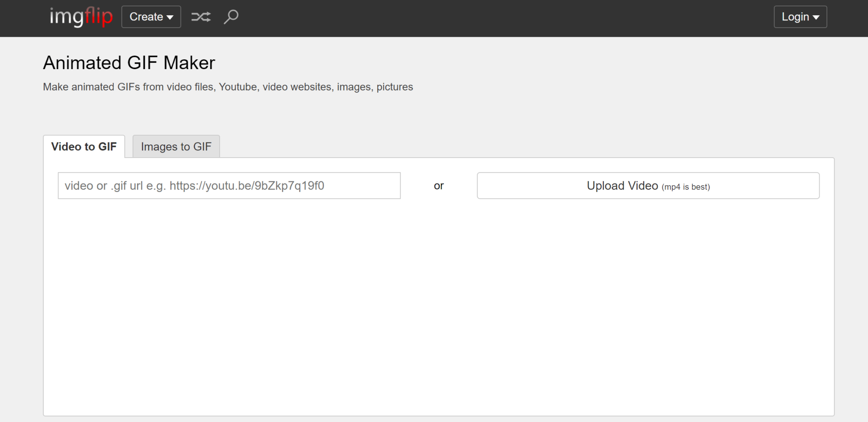This screenshot has width=868, height=422.
Task: Click the magnifying glass search icon
Action: pyautogui.click(x=231, y=17)
